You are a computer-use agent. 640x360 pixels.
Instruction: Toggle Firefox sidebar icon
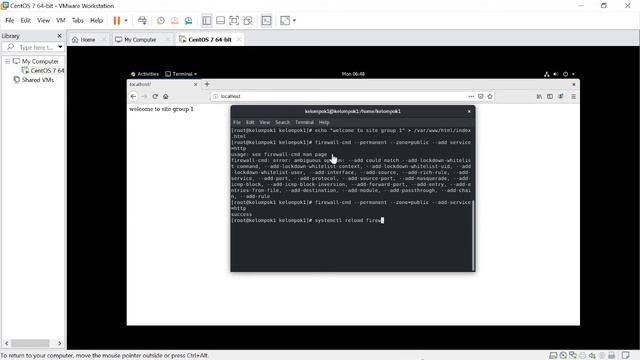click(550, 96)
